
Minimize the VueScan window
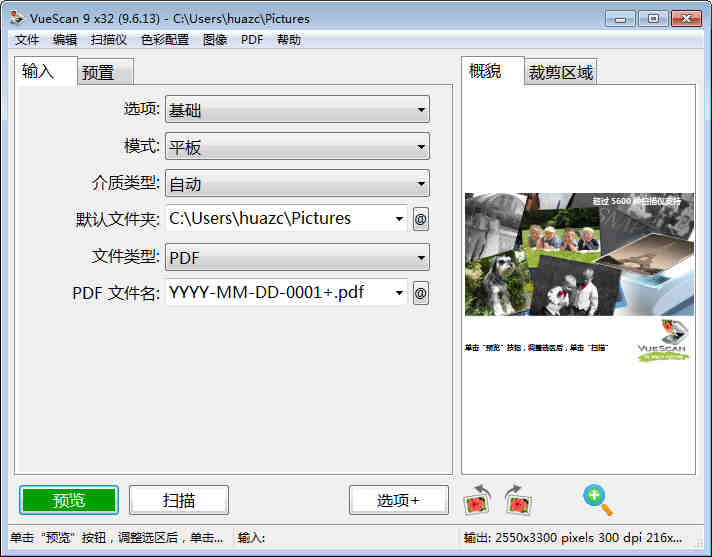coord(620,19)
